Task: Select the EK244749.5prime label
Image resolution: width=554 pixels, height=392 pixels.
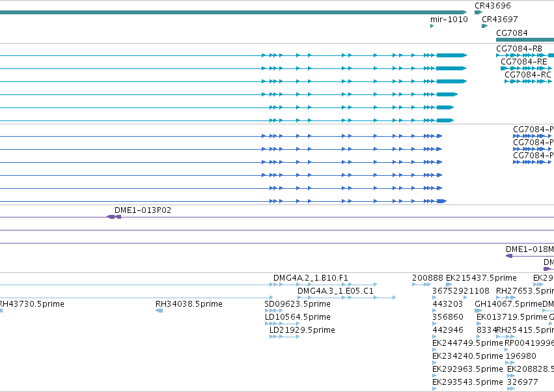Action: coord(467,343)
